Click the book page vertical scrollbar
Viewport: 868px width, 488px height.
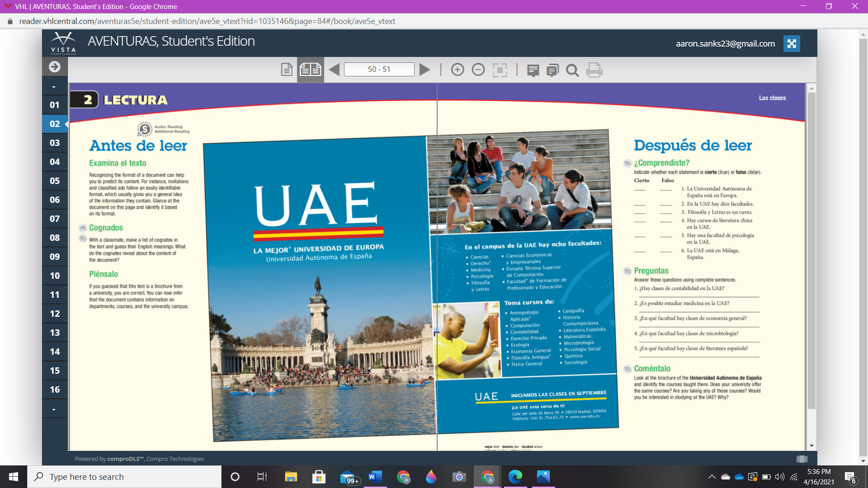(811, 249)
